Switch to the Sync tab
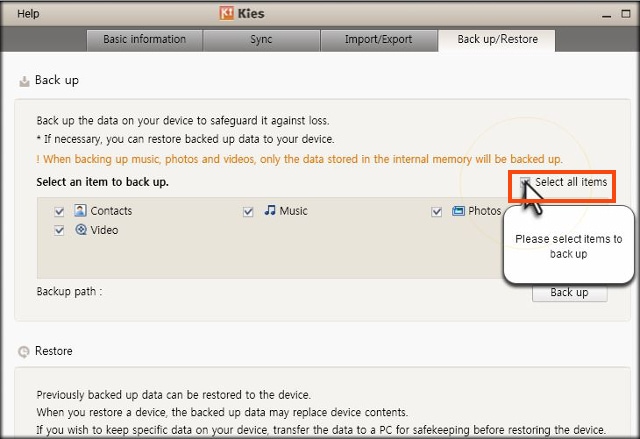 [261, 40]
